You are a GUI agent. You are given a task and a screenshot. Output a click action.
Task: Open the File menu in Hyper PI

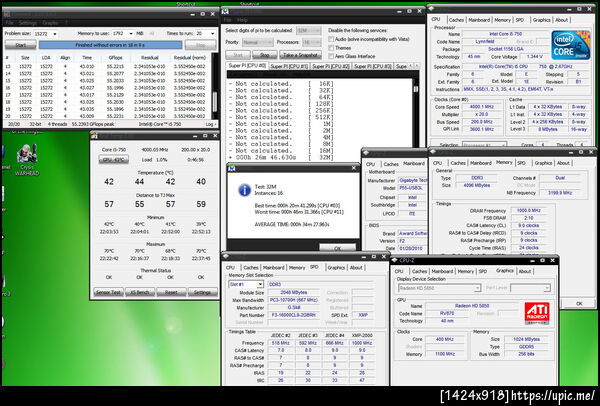click(228, 20)
